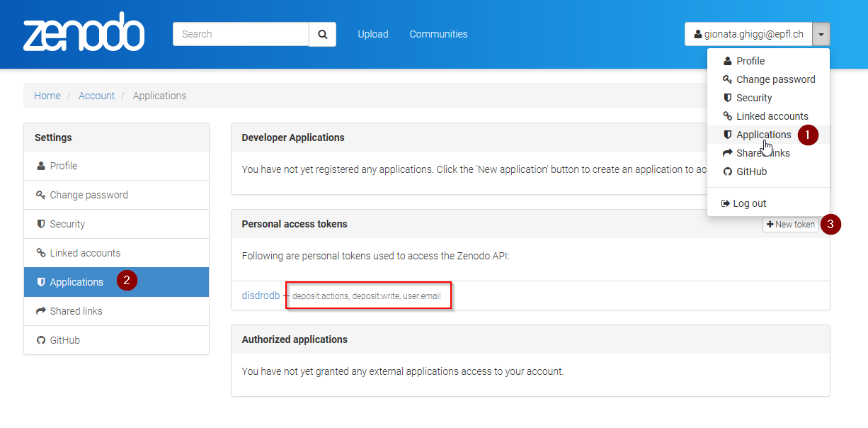Viewport: 868px width, 428px height.
Task: Open the disdrodb token link
Action: tap(261, 295)
